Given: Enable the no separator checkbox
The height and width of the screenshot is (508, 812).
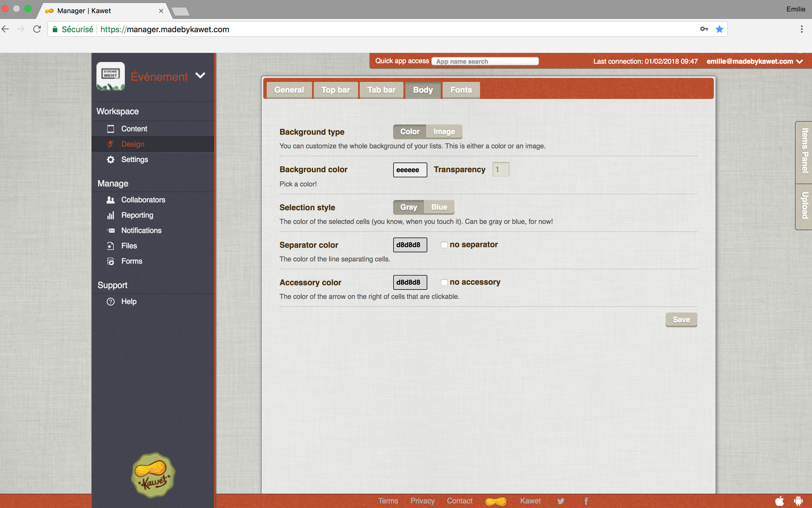Looking at the screenshot, I should tap(444, 245).
